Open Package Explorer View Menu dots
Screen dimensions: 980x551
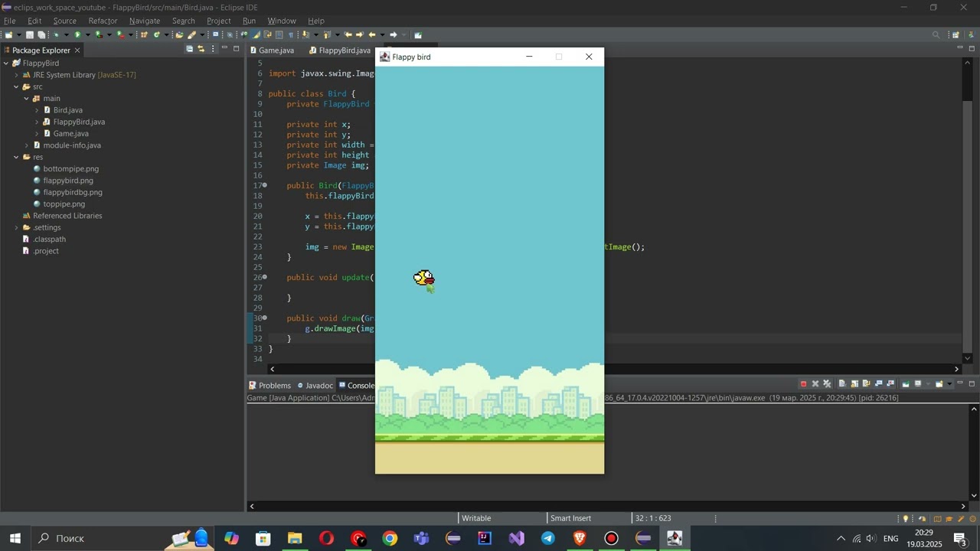coord(213,49)
